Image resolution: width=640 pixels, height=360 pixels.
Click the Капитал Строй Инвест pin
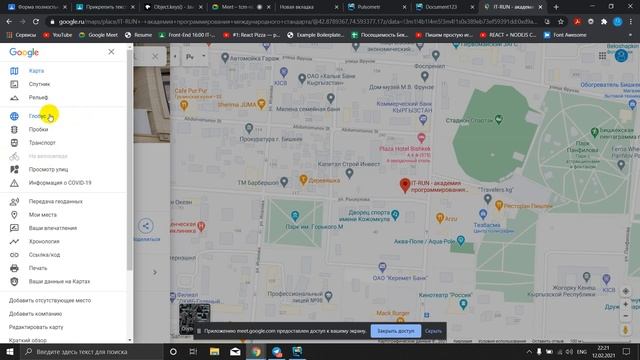(349, 173)
